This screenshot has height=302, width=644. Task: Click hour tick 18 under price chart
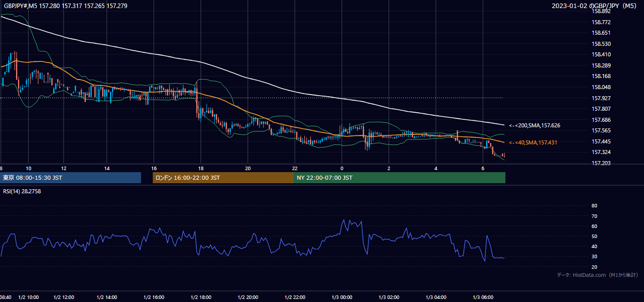point(201,168)
